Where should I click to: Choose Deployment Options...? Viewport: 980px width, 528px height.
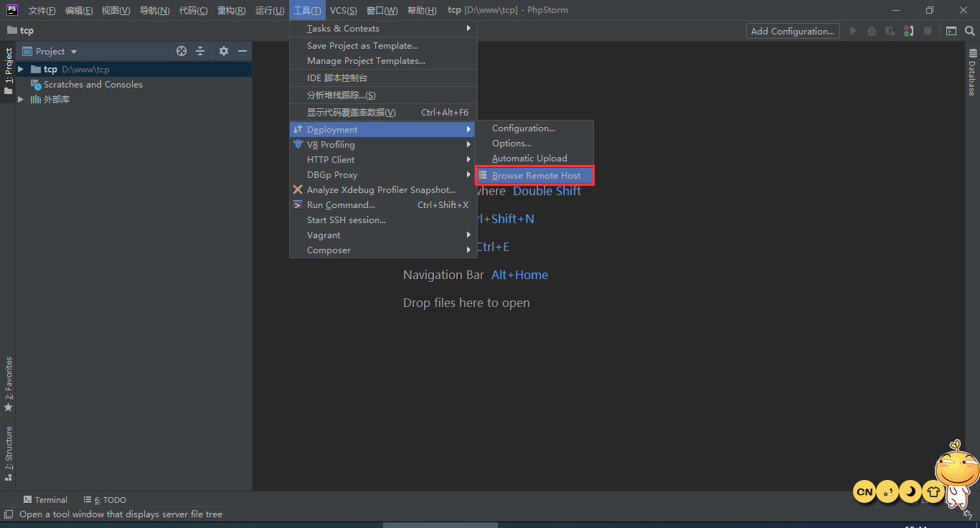(534, 143)
